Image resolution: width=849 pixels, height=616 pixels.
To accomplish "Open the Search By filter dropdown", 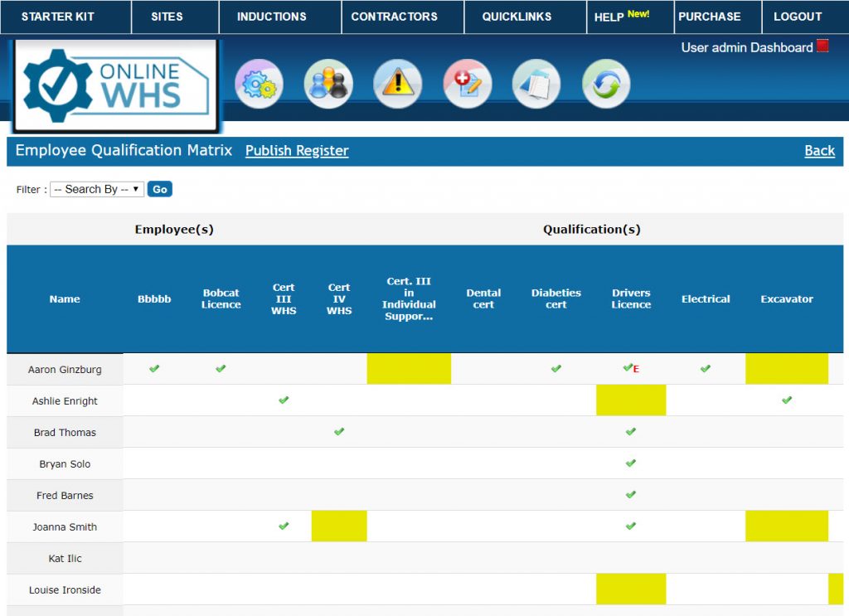I will (96, 189).
